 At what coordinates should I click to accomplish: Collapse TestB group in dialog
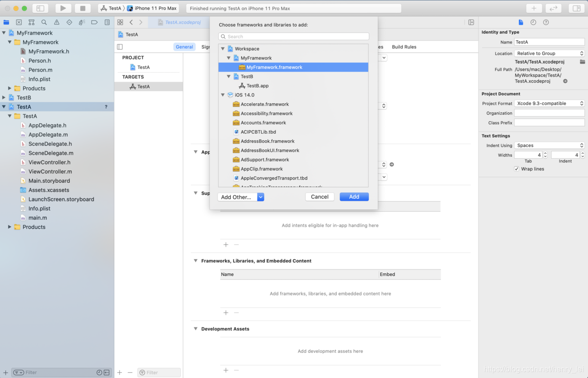click(x=229, y=76)
